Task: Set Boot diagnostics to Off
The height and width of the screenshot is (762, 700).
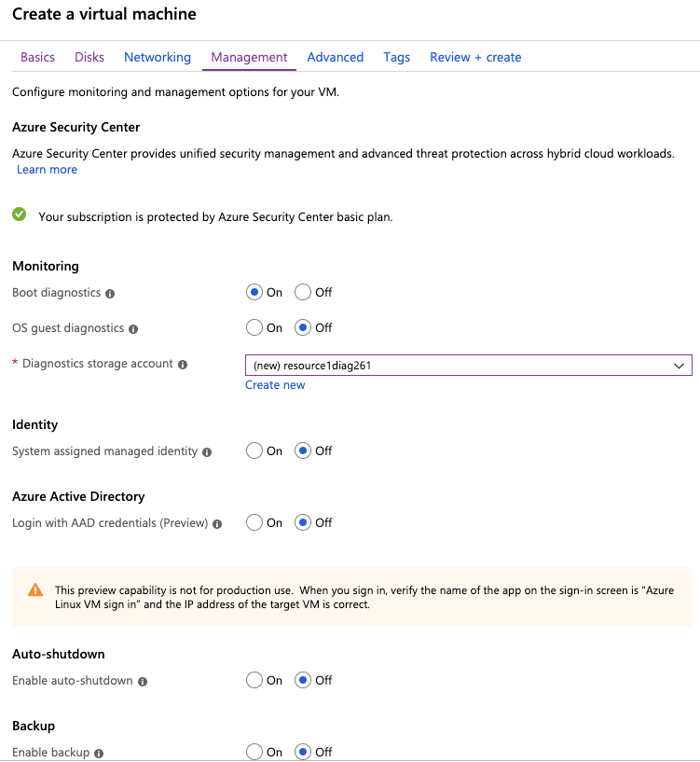Action: pyautogui.click(x=303, y=292)
